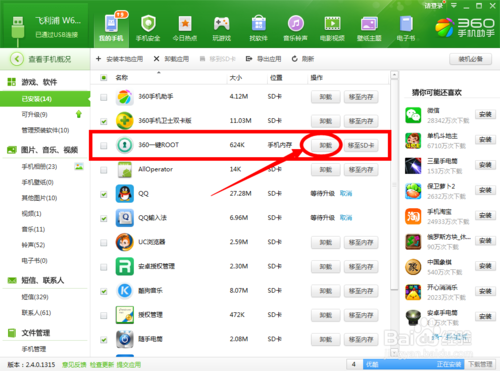Open the 手机安全 shield icon
Viewport: 500px width, 371px height.
[x=148, y=24]
